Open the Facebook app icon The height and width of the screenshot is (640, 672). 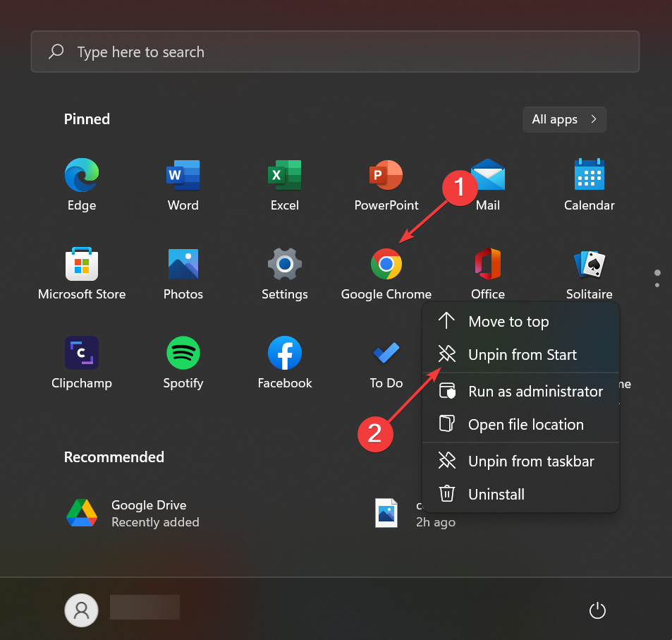point(285,353)
